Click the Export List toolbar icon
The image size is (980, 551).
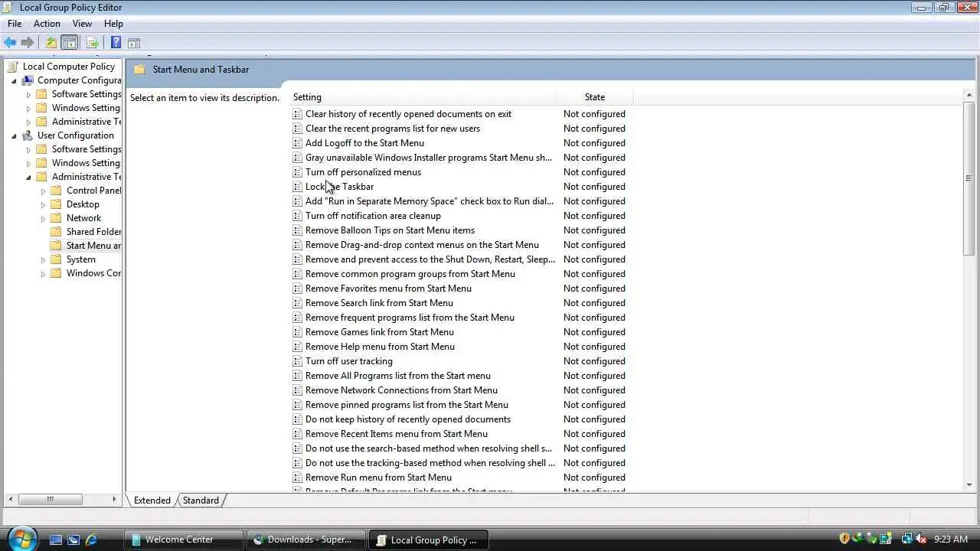click(x=93, y=43)
